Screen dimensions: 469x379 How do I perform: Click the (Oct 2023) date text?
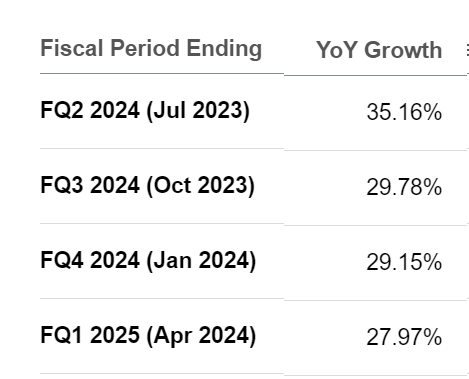coord(200,186)
